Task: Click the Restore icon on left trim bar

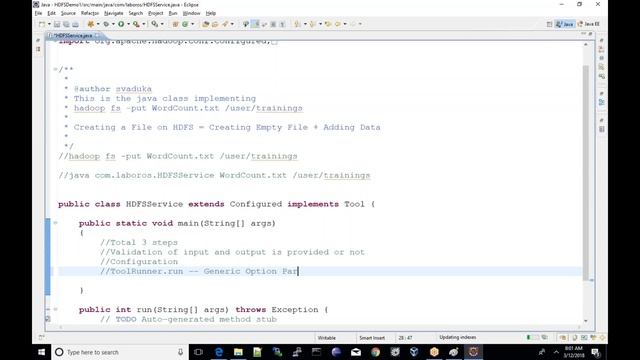Action: [x=38, y=40]
